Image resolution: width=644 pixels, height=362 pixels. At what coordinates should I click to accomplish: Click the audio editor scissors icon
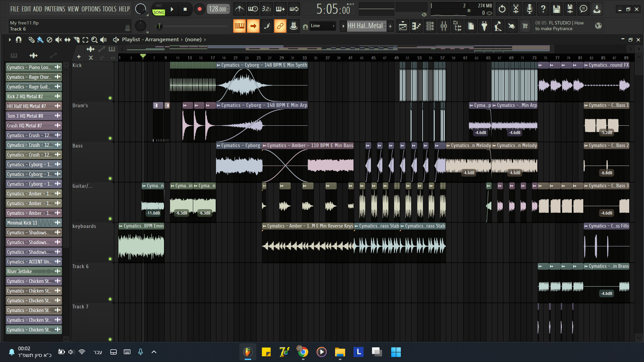(516, 9)
